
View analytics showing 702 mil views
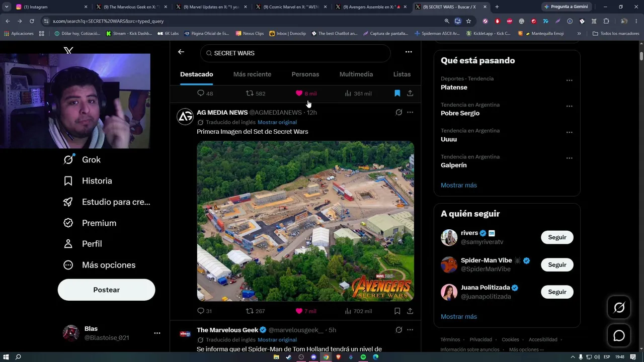click(x=358, y=311)
